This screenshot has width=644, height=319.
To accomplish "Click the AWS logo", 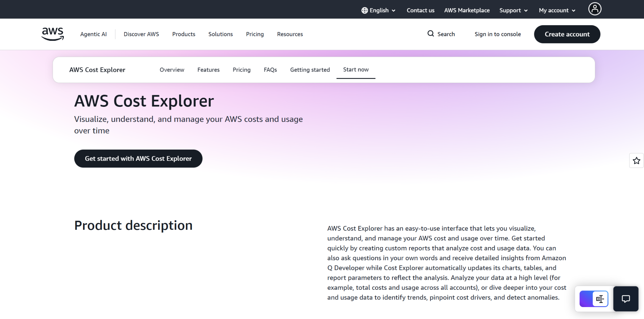I will [53, 34].
